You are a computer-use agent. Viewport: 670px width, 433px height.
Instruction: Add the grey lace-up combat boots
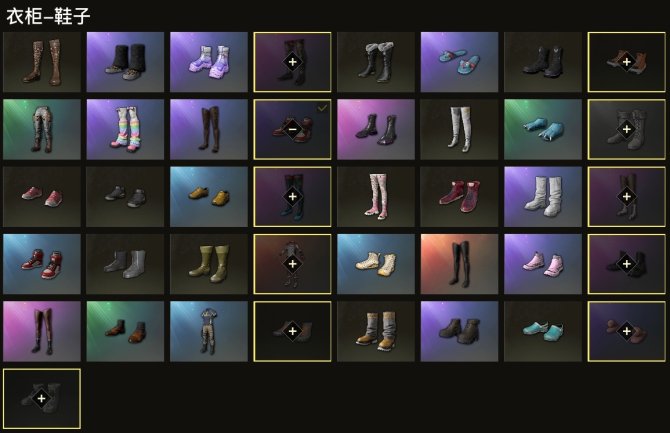click(x=626, y=129)
